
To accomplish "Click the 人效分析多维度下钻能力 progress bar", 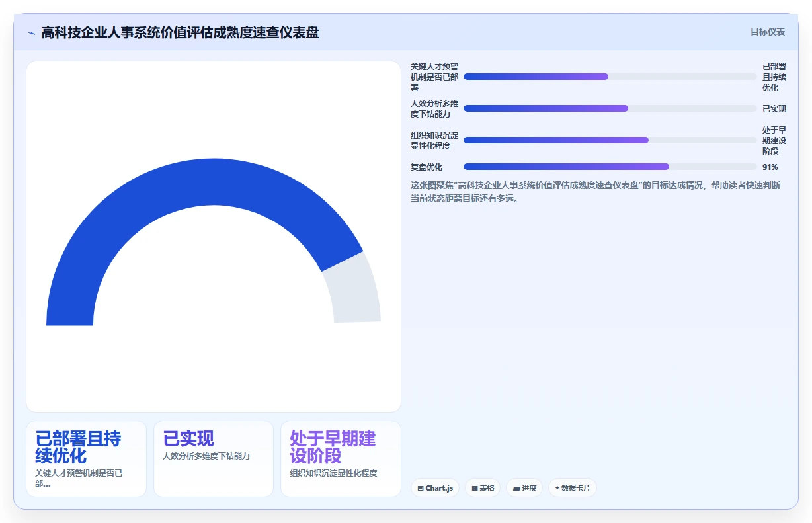I will pyautogui.click(x=610, y=108).
